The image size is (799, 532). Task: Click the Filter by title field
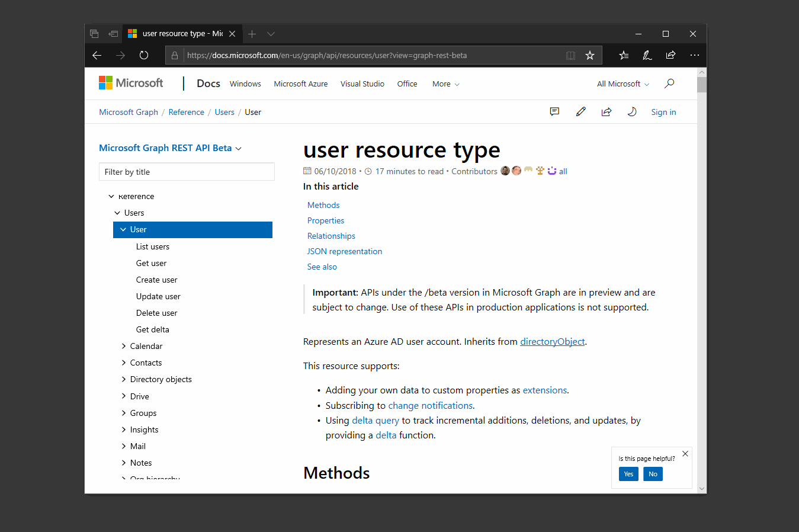pos(187,172)
